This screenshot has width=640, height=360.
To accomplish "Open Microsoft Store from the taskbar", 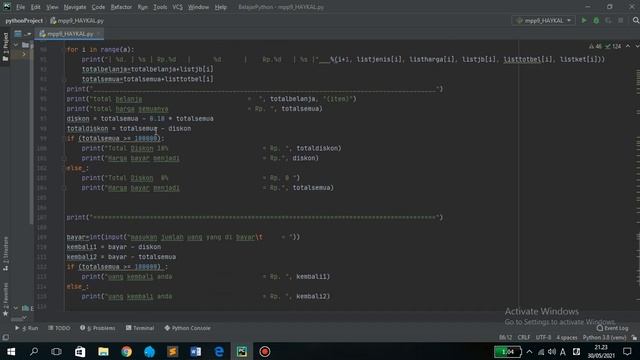I will pyautogui.click(x=80, y=351).
